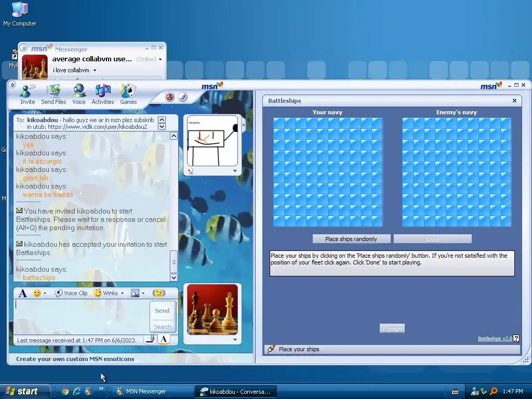Click kikoabdou's drawn display picture
Screen dimensions: 532x399
(x=212, y=141)
